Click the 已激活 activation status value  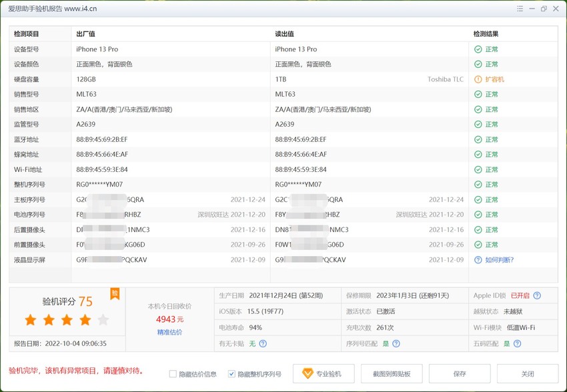point(386,311)
